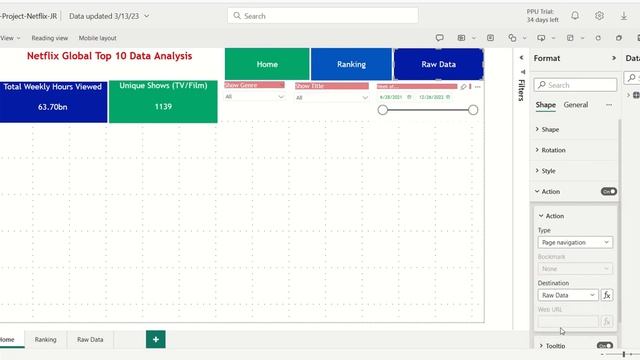
Task: Click the toolbar icon left of the shapes icon
Action: pos(490,38)
